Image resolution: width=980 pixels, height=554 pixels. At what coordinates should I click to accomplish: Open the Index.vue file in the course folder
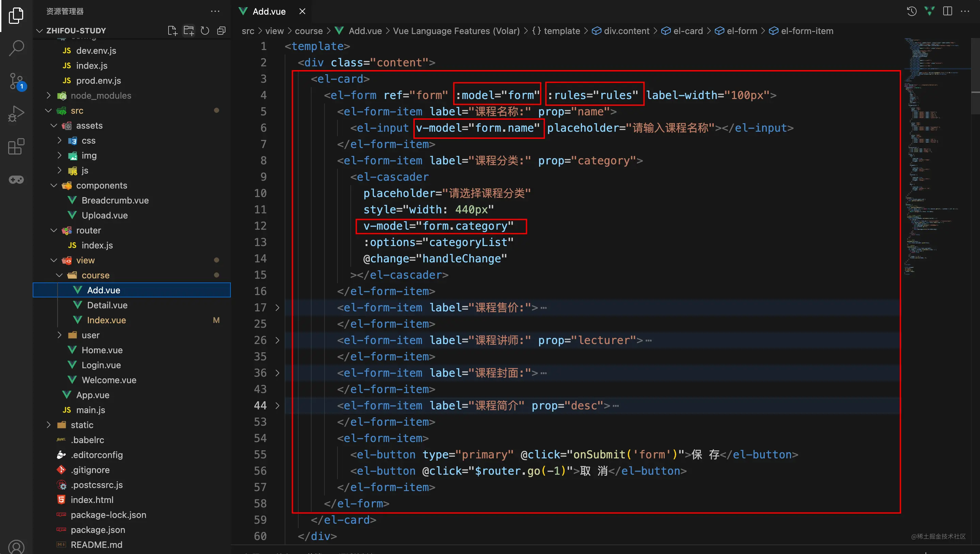(x=106, y=320)
